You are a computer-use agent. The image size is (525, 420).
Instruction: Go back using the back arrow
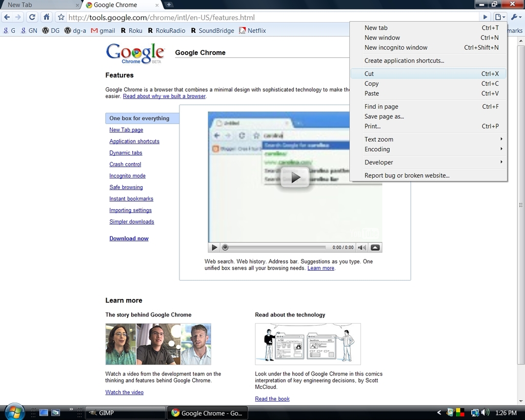coord(7,17)
